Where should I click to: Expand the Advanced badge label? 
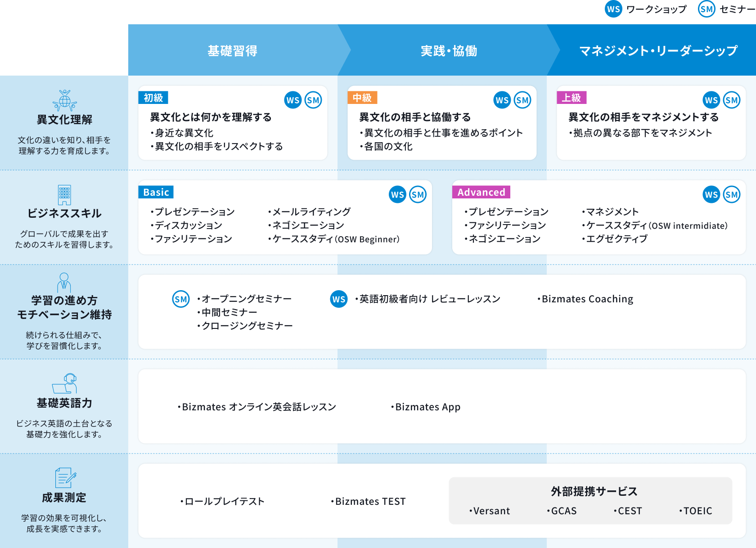pyautogui.click(x=481, y=192)
